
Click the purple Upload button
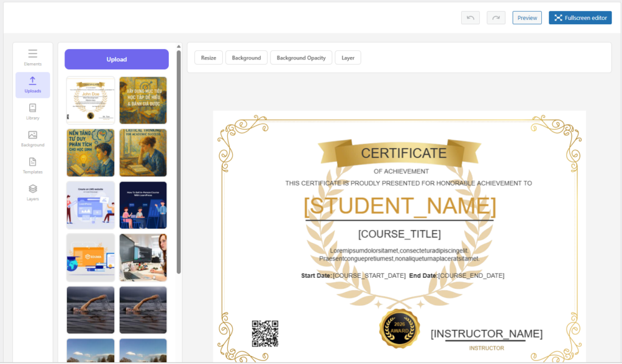tap(117, 59)
